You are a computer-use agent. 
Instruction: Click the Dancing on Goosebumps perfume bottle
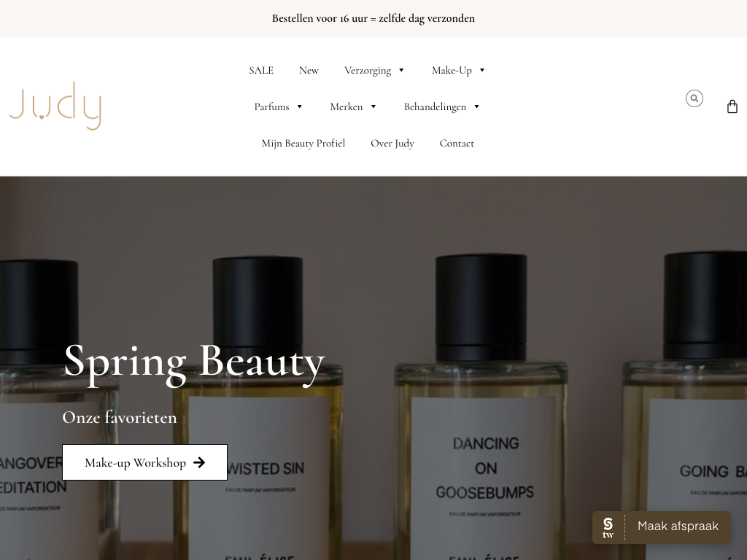pyautogui.click(x=481, y=407)
